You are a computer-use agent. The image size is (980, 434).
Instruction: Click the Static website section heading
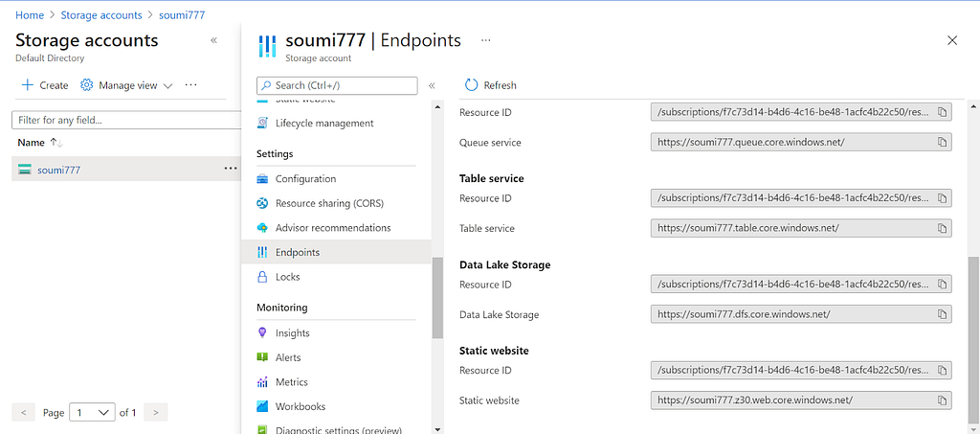pos(494,351)
